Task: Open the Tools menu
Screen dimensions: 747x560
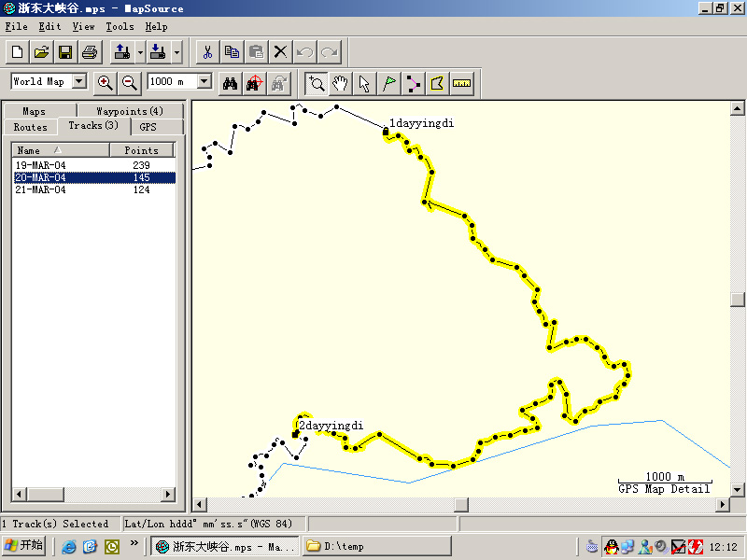Action: 120,27
